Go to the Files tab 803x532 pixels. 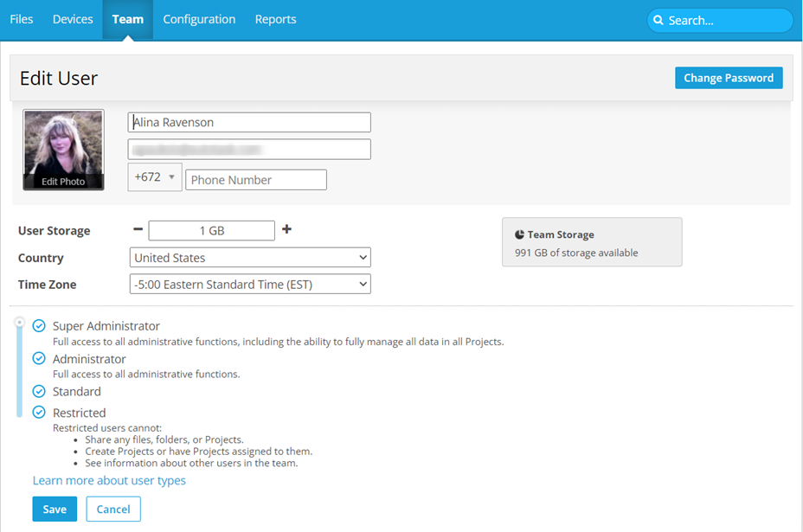coord(22,19)
